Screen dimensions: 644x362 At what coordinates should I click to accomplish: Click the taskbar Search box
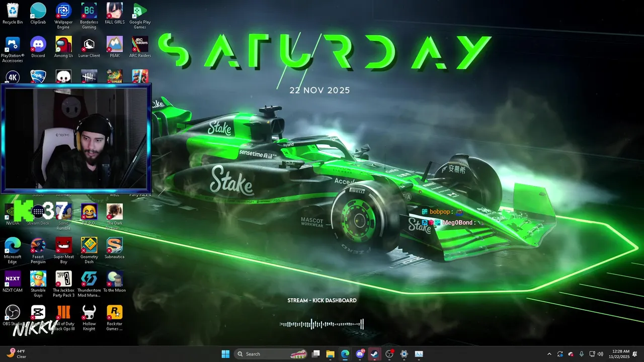(x=272, y=354)
